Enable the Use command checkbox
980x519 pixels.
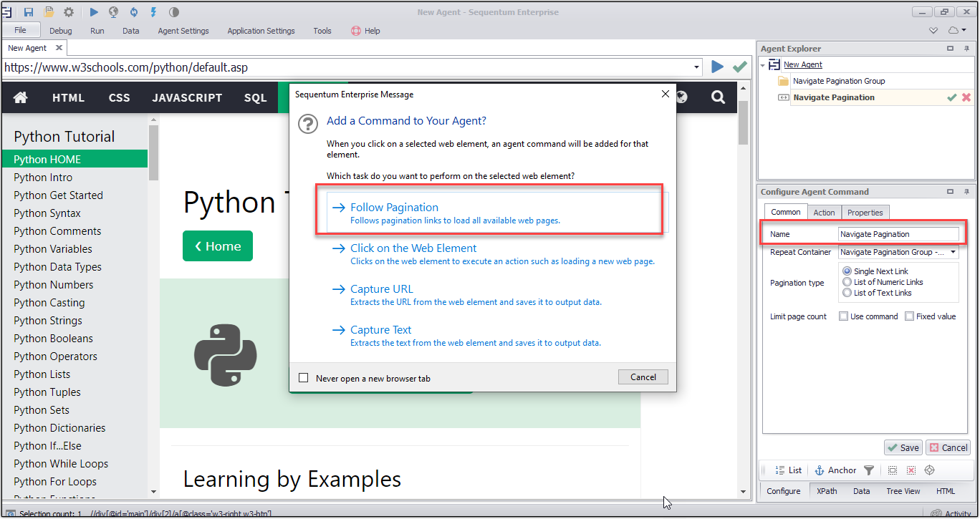pyautogui.click(x=844, y=316)
